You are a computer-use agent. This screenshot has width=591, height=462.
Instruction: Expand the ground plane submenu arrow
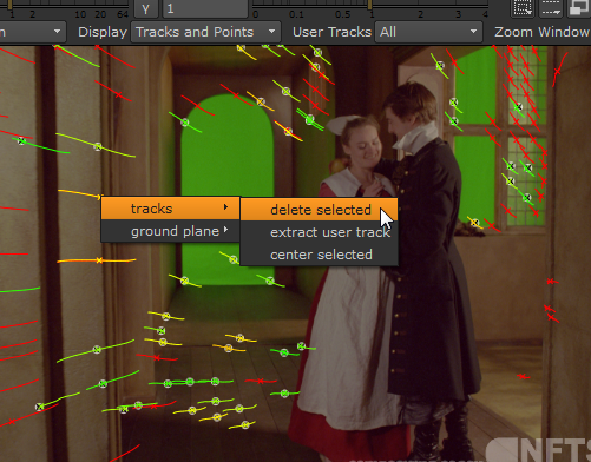pos(225,229)
